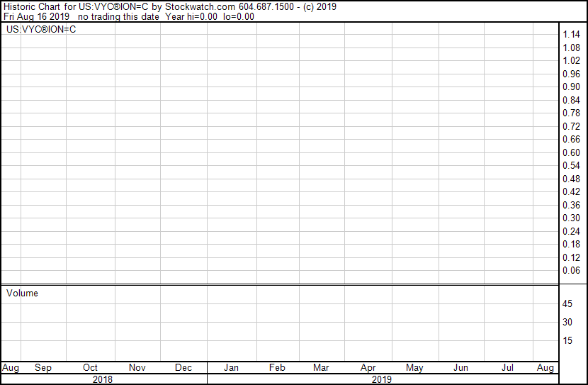Click the 'Fri Aug 16 2019' date text
This screenshot has width=588, height=385.
36,17
